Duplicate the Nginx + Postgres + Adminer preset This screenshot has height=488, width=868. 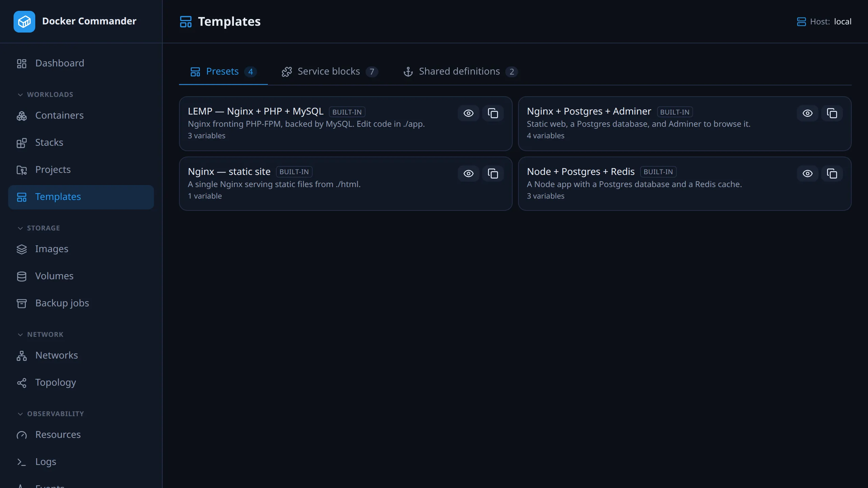coord(832,113)
